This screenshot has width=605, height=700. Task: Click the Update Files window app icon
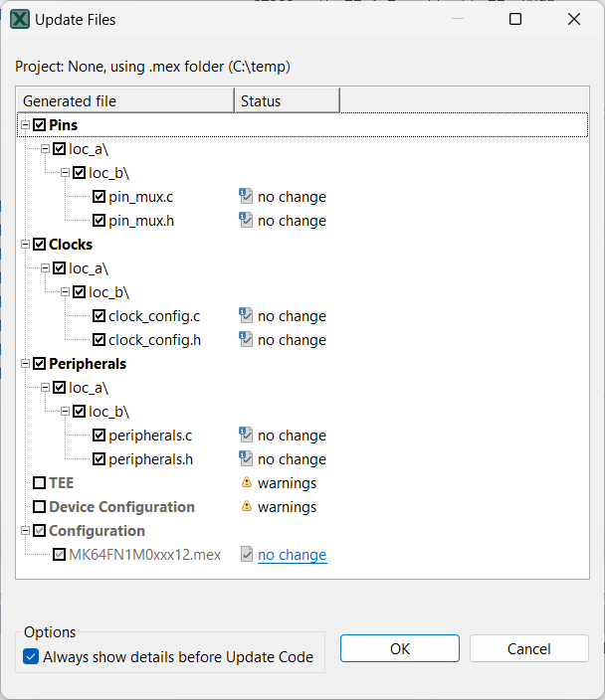20,19
